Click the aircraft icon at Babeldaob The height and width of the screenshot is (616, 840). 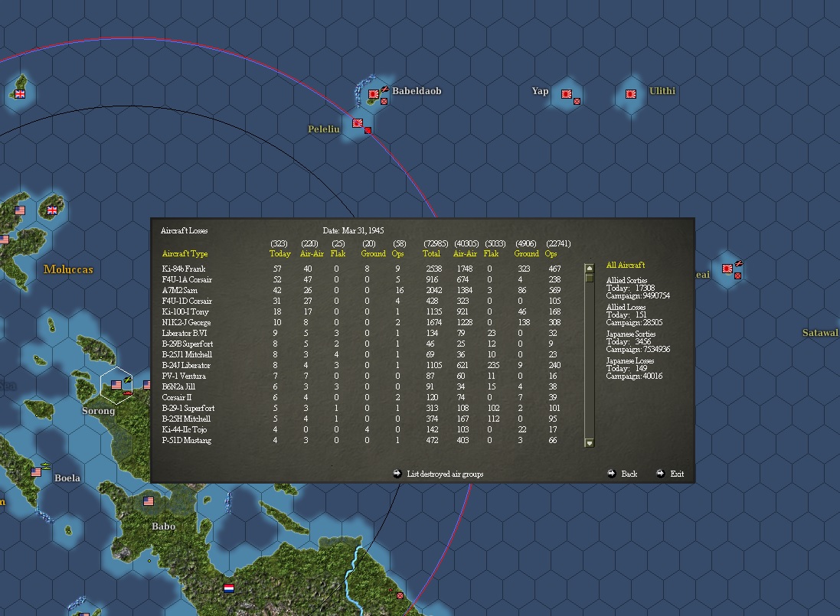[384, 89]
